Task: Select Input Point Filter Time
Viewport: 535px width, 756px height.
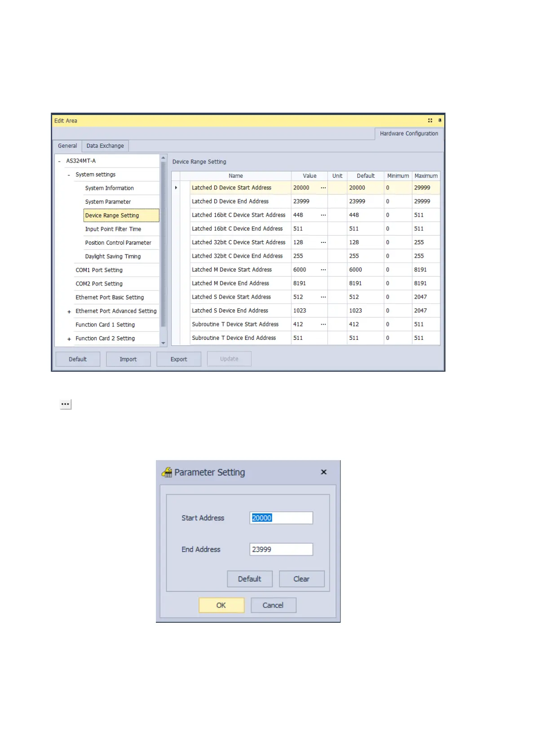Action: pyautogui.click(x=113, y=229)
